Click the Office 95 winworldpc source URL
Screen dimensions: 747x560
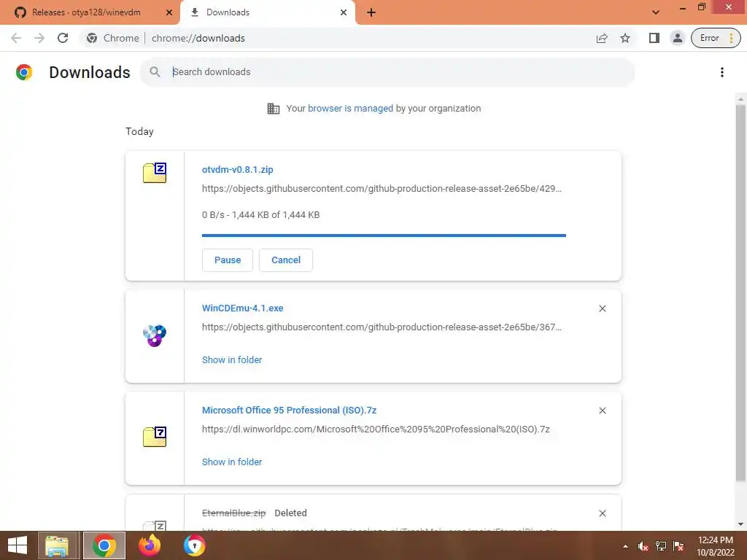[x=376, y=429]
